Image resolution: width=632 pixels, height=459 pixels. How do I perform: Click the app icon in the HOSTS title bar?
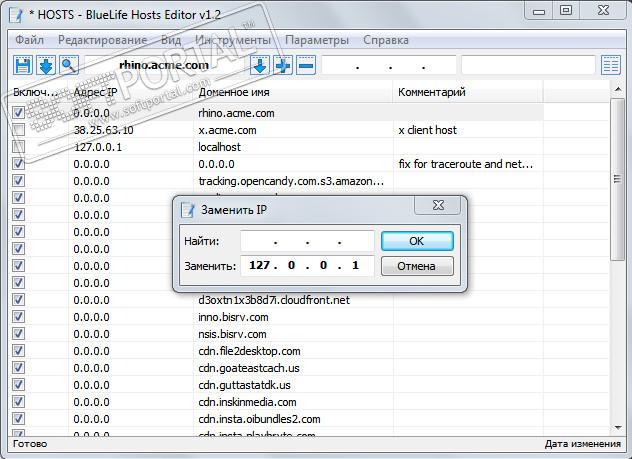click(x=16, y=15)
